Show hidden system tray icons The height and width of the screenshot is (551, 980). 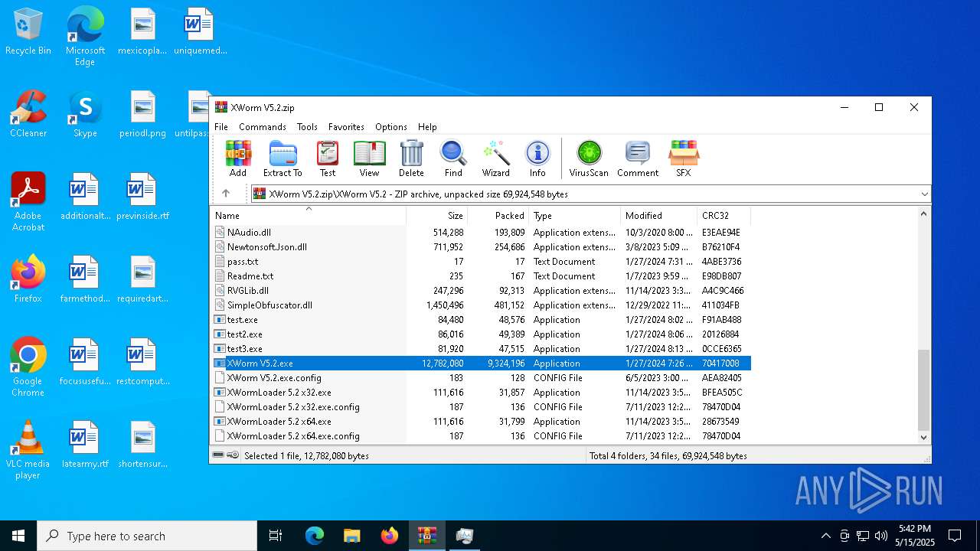825,536
